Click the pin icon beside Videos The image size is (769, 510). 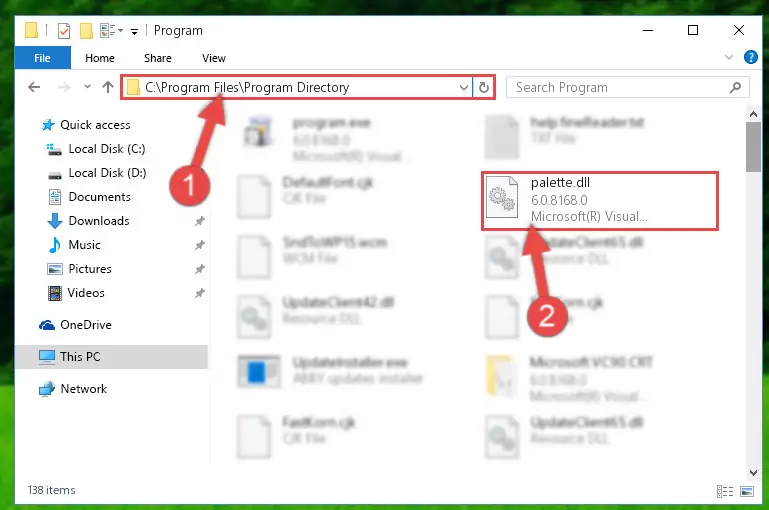(199, 293)
